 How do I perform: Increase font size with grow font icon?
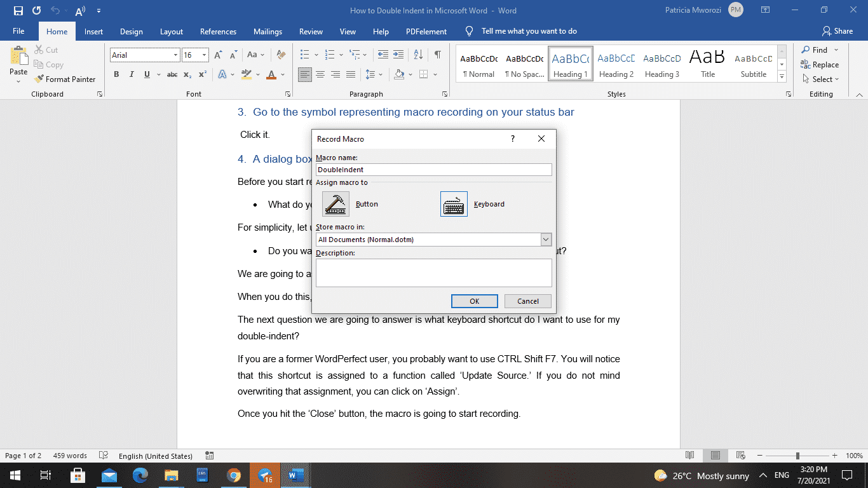219,55
